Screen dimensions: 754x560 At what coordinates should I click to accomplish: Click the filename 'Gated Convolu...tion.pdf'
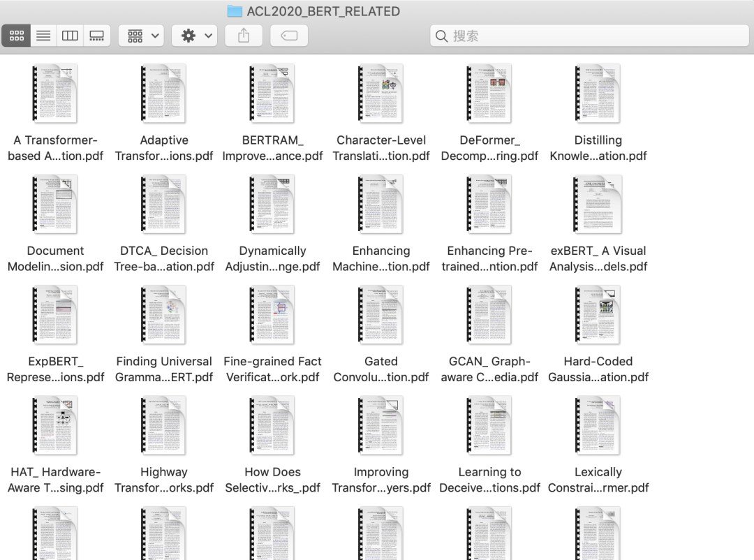[x=381, y=369]
